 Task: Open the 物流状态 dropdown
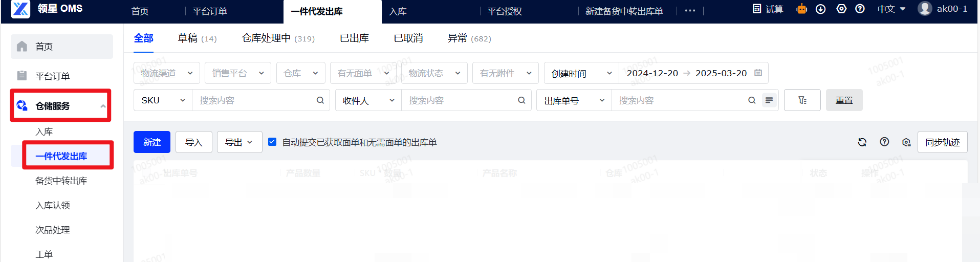click(434, 73)
